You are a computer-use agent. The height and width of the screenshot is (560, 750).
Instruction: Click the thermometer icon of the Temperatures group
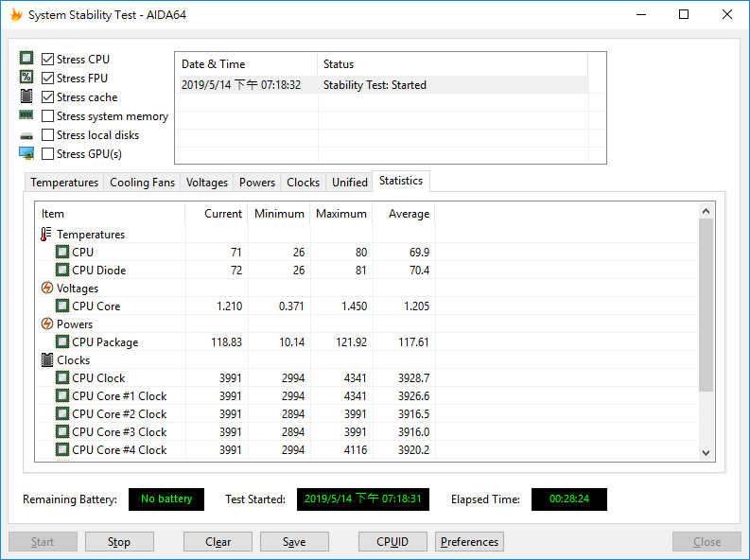(46, 234)
